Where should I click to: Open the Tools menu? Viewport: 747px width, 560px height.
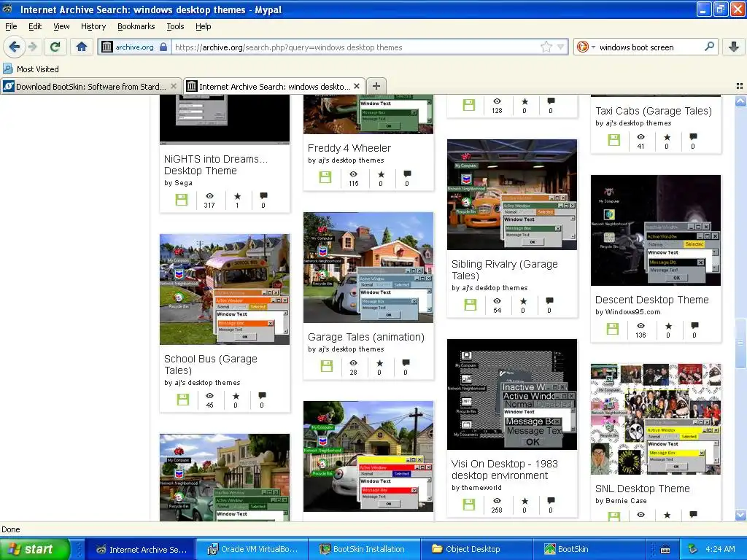(x=175, y=27)
